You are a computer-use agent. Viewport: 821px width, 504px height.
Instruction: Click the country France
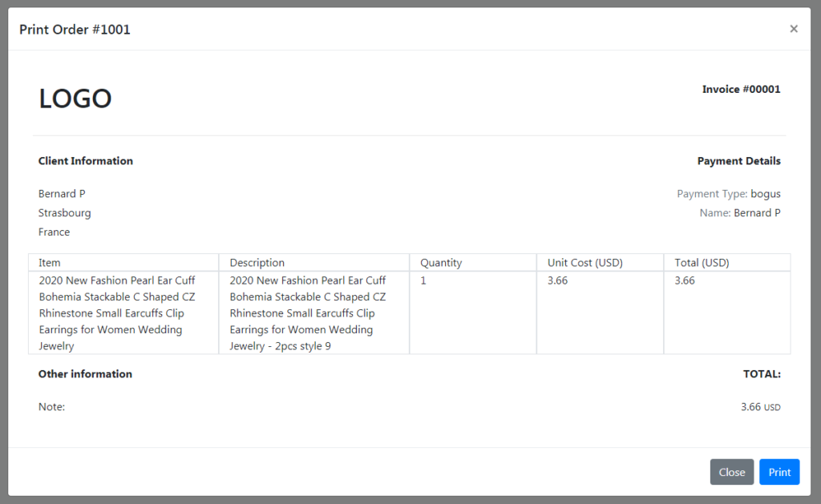point(54,232)
